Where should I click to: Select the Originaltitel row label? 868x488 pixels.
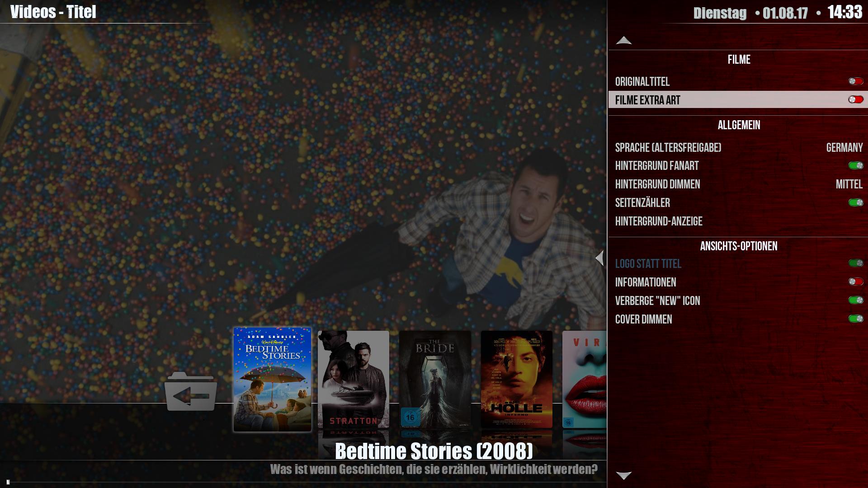642,82
